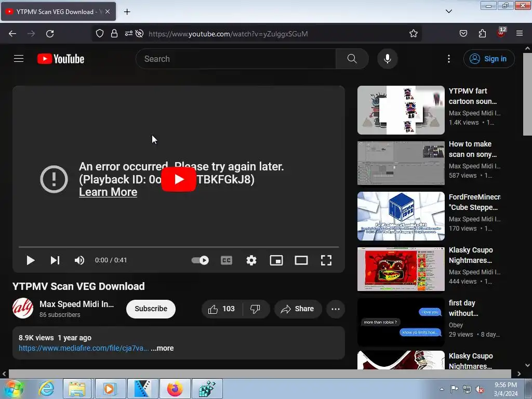Image resolution: width=532 pixels, height=399 pixels.
Task: Open the list all tabs dropdown
Action: point(448,11)
